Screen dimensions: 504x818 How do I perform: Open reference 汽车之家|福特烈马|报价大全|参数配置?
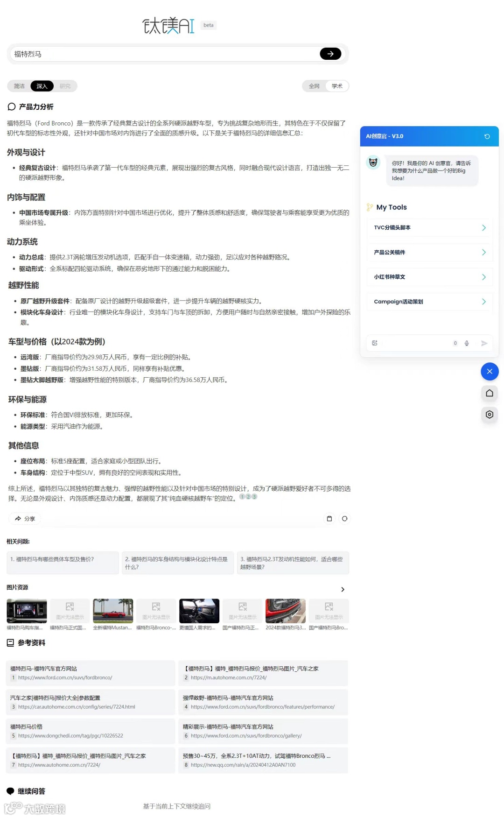click(91, 702)
